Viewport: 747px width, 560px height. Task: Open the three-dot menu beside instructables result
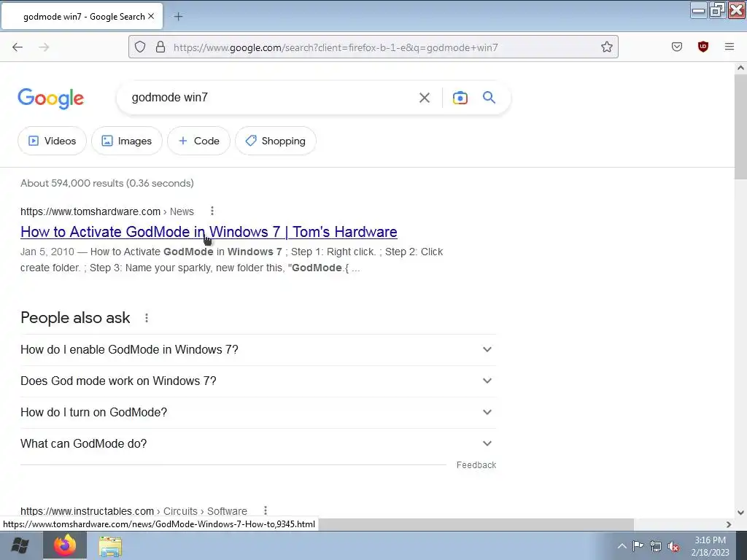point(266,511)
